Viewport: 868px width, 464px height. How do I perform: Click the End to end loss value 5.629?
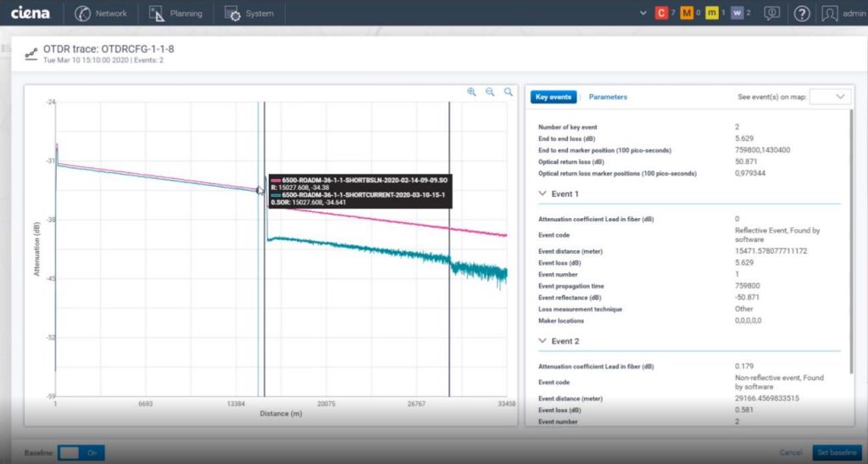744,138
